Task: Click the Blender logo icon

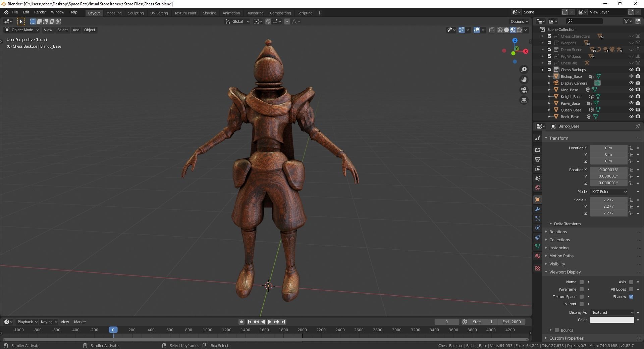Action: 6,12
